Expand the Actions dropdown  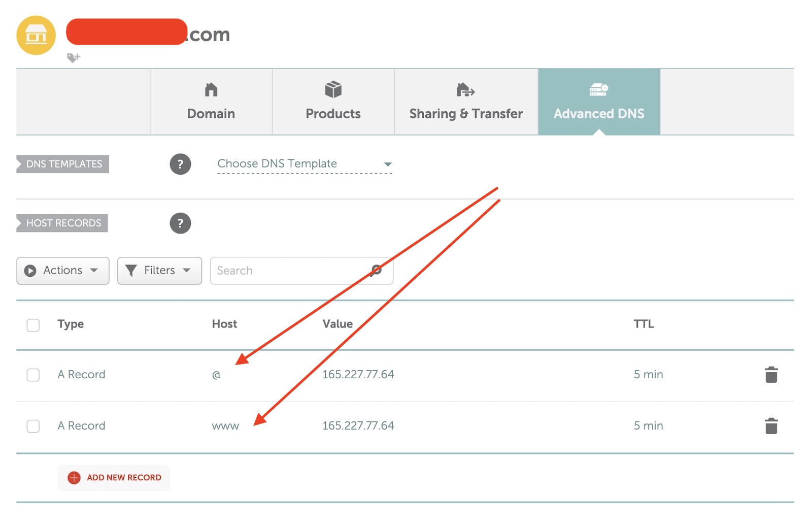[63, 271]
